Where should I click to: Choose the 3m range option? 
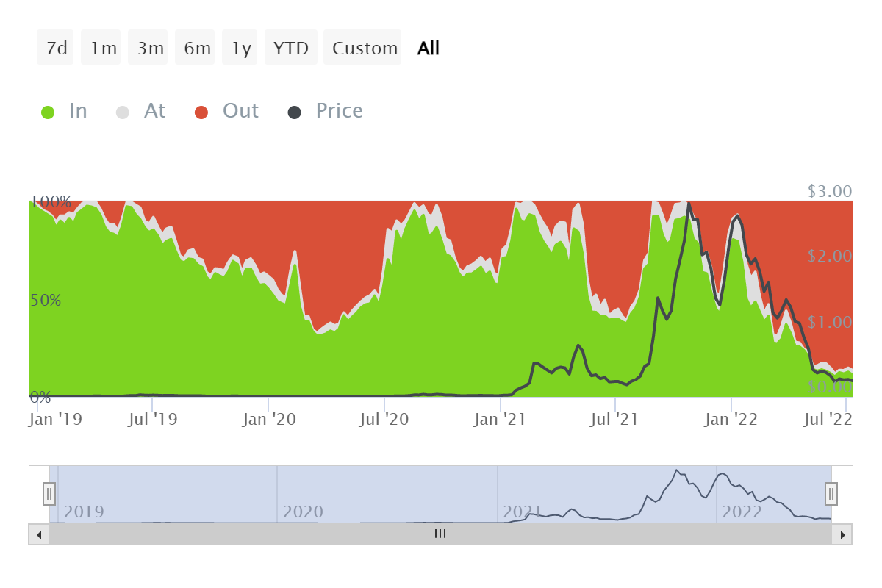point(149,49)
